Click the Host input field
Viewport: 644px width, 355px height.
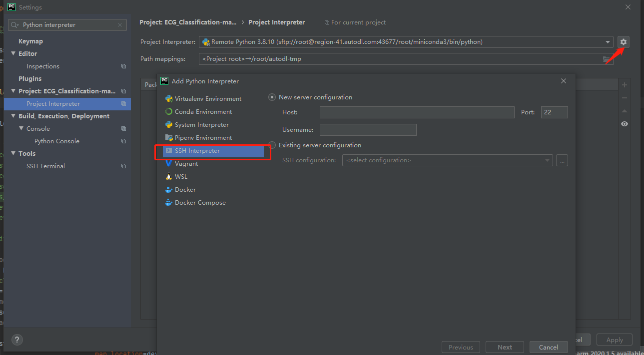pyautogui.click(x=417, y=112)
